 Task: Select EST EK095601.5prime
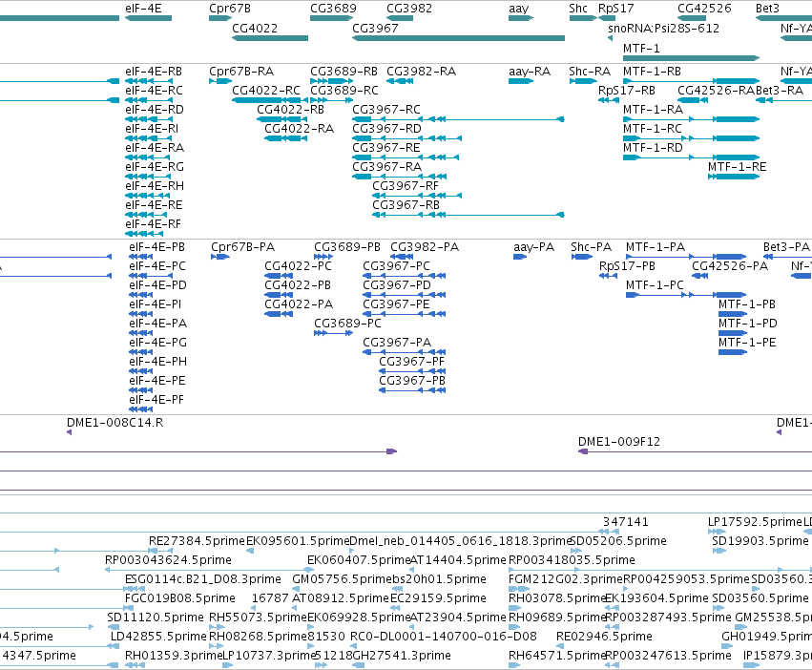(x=298, y=541)
